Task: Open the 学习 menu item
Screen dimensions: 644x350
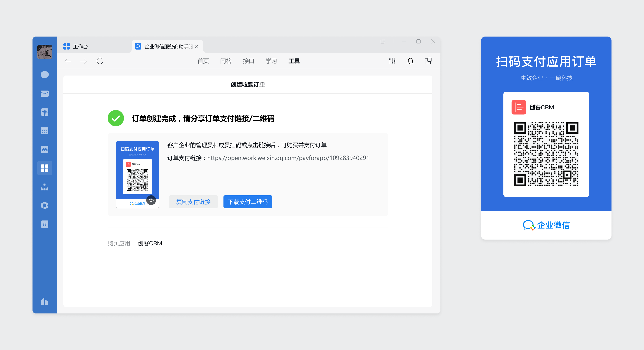Action: pyautogui.click(x=271, y=61)
